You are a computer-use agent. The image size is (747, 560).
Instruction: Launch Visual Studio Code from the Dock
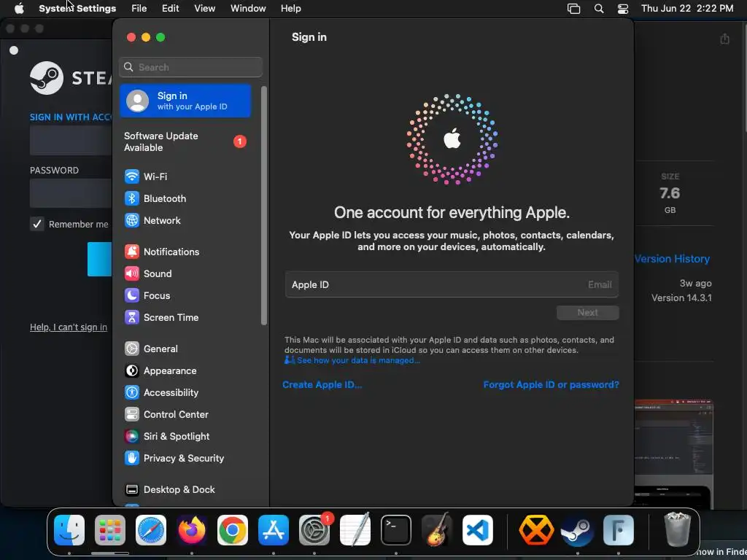[478, 530]
